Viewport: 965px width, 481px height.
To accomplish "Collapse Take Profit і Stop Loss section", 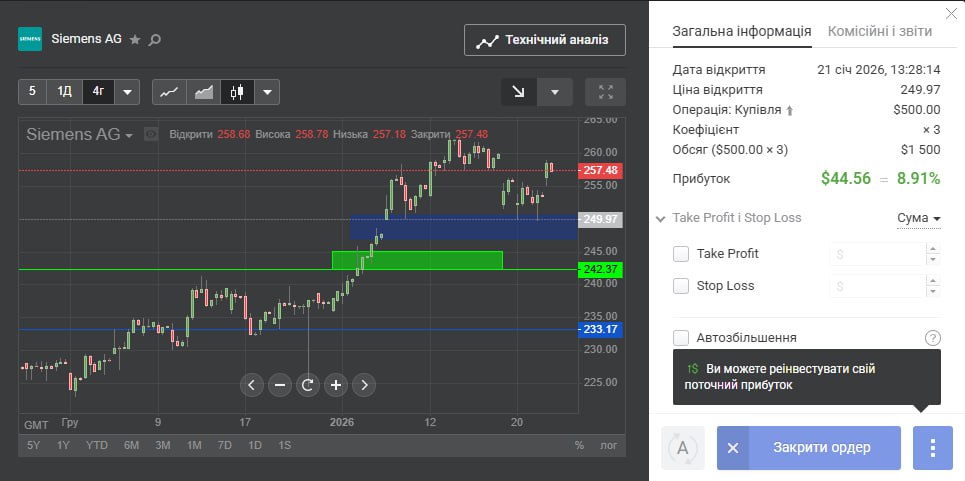I will pos(661,218).
